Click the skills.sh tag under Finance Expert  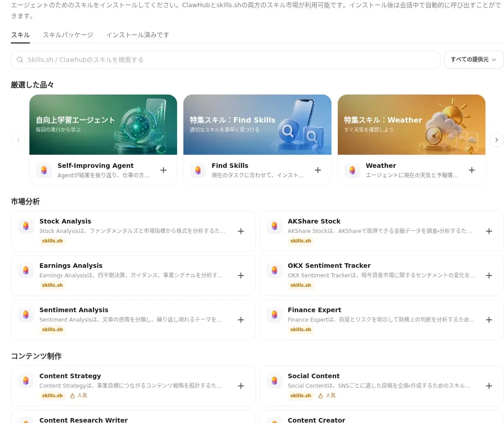tap(301, 329)
